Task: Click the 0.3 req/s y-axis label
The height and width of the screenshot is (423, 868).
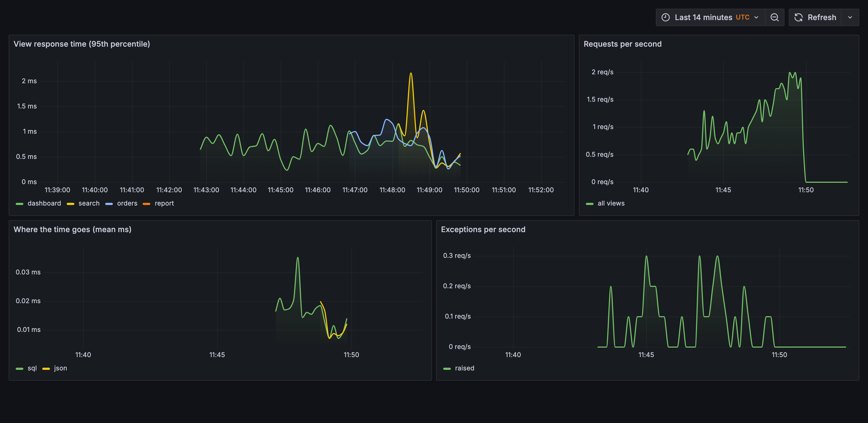Action: [x=457, y=256]
